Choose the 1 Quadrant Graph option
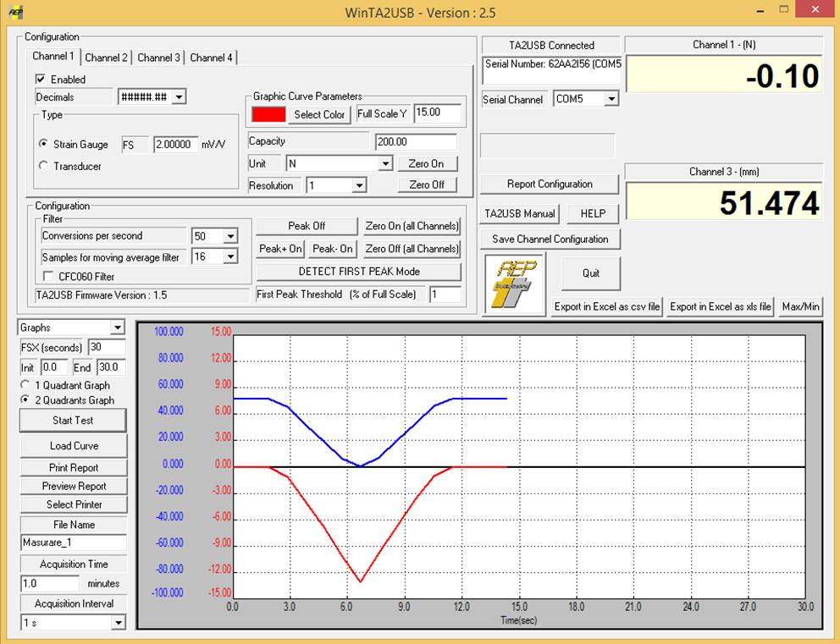The height and width of the screenshot is (644, 840). (x=25, y=385)
